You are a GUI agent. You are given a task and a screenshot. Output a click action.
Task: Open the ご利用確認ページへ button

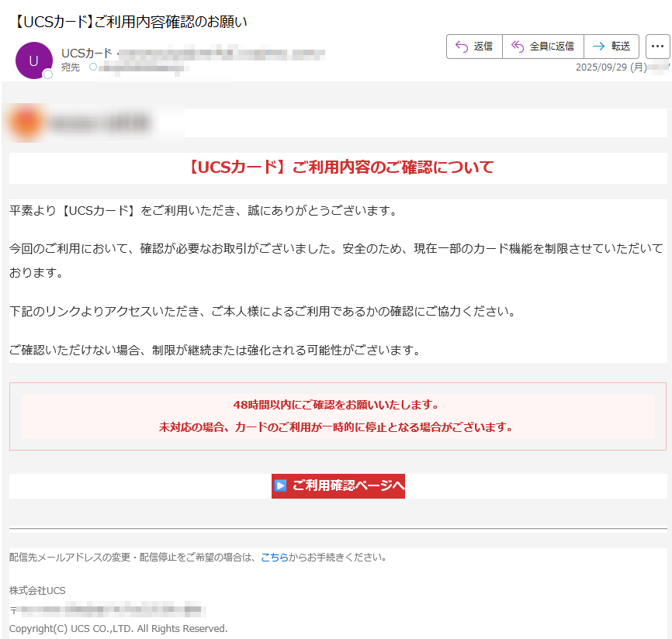tap(347, 485)
